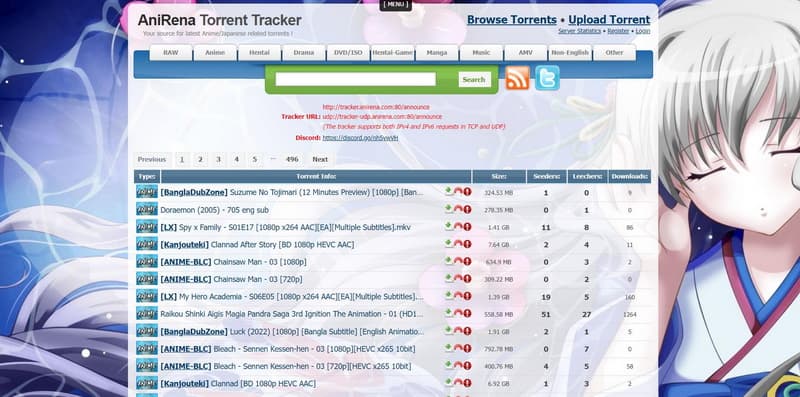Download Clannad After Story torrent file

(x=449, y=244)
